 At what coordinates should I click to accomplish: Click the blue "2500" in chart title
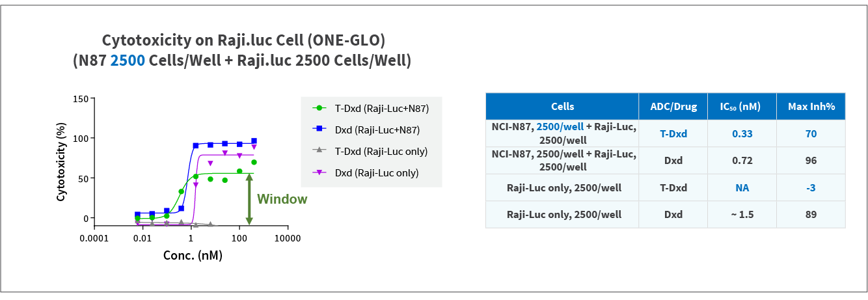[x=128, y=61]
